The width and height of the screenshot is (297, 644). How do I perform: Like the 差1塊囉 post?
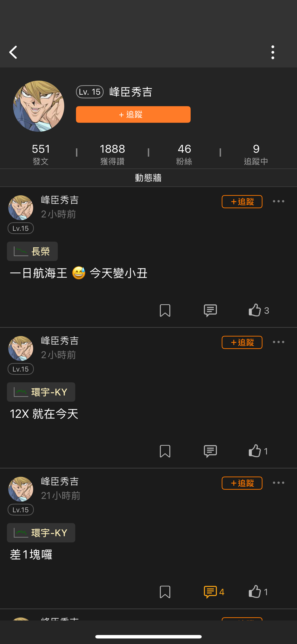[x=258, y=591]
